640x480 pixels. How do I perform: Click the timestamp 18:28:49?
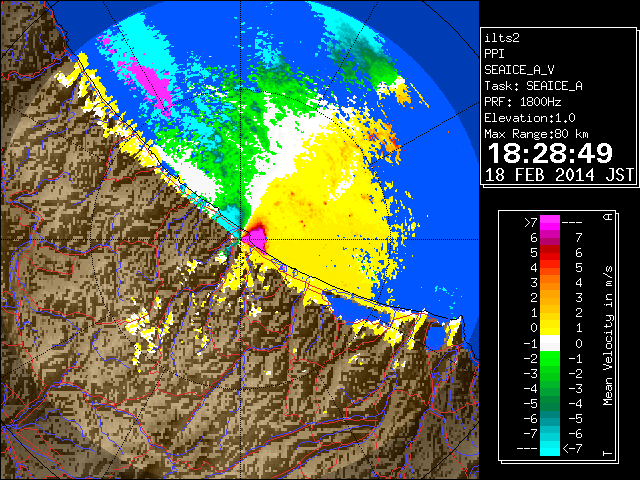pyautogui.click(x=550, y=153)
